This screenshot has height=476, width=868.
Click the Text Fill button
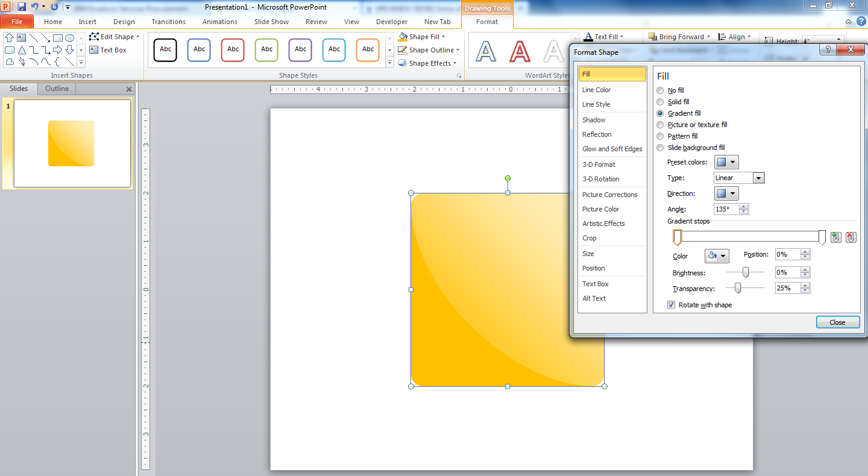(604, 37)
